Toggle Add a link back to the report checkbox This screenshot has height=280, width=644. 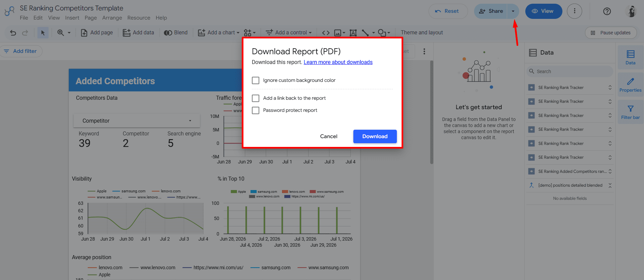click(x=256, y=98)
